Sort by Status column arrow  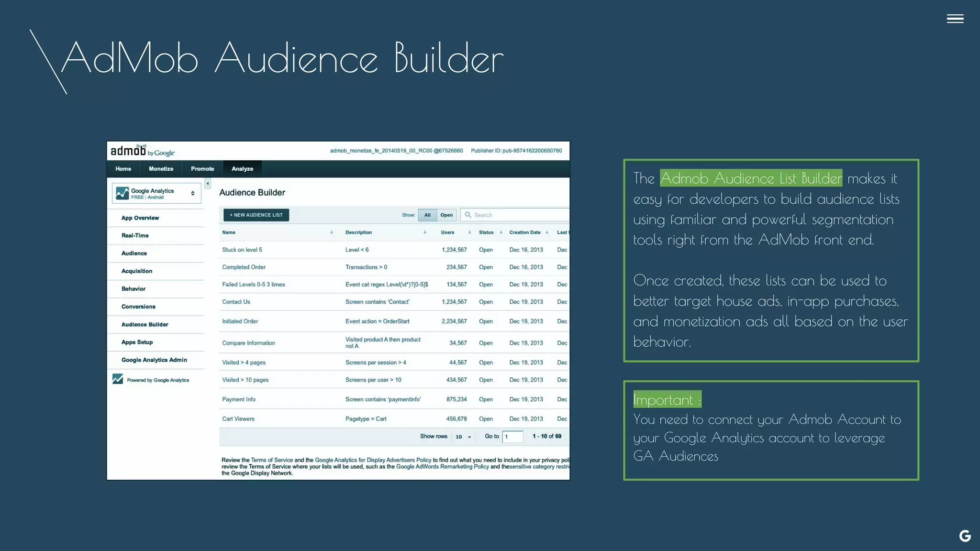point(501,232)
